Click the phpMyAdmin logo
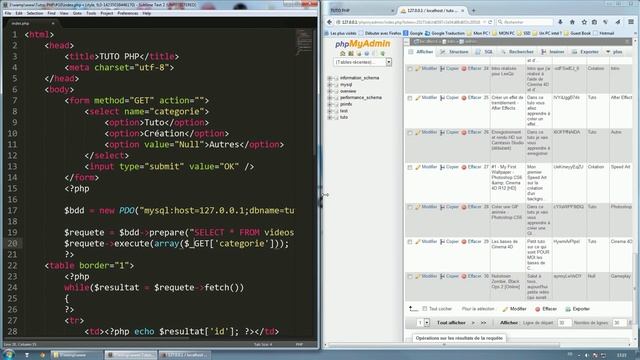Image resolution: width=640 pixels, height=360 pixels. click(x=362, y=44)
